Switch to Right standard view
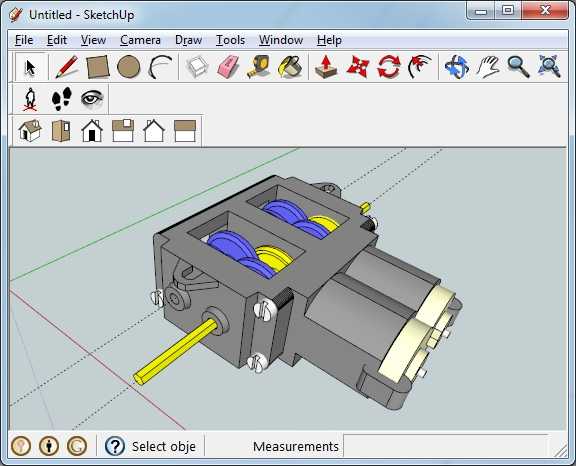The image size is (576, 466). (x=123, y=131)
